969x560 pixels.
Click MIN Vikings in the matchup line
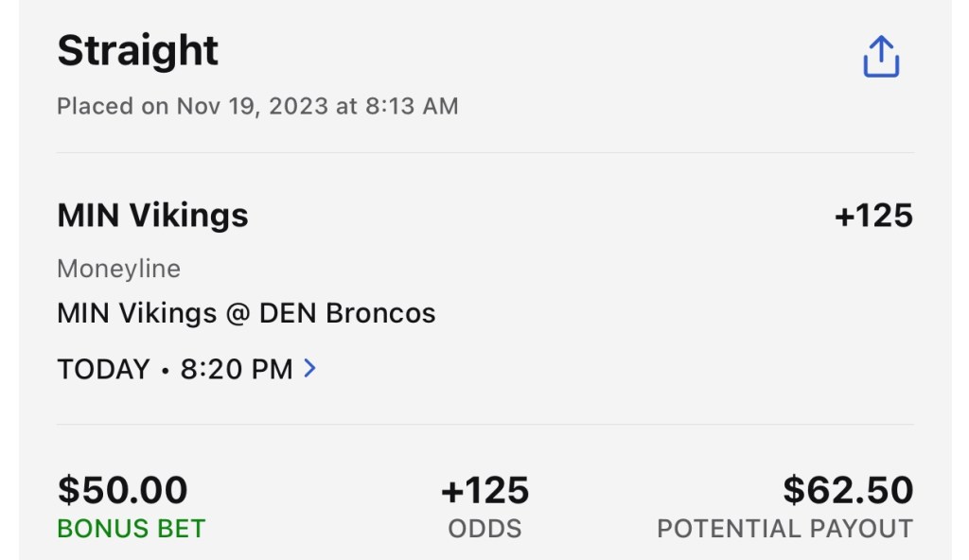pyautogui.click(x=136, y=313)
